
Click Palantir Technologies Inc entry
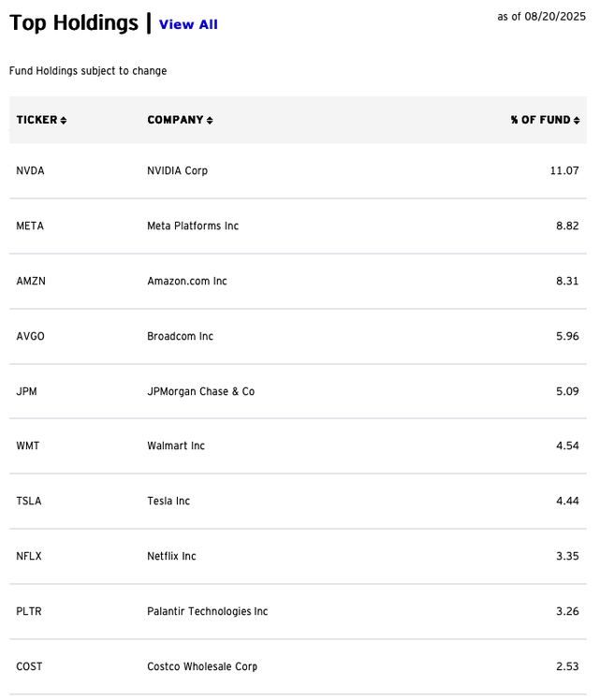coord(208,611)
